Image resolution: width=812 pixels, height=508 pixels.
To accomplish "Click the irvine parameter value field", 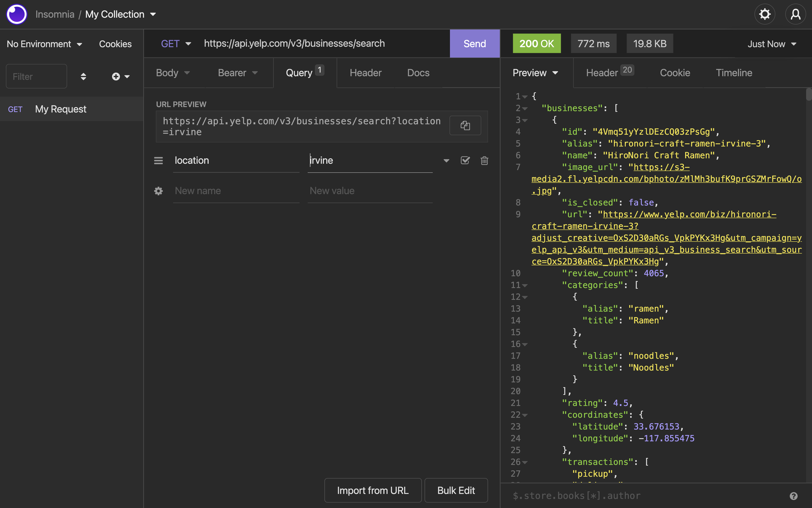I will 370,161.
